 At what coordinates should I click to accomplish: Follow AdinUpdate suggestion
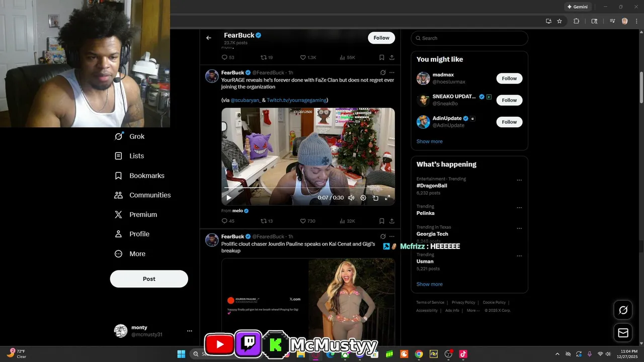(x=509, y=122)
